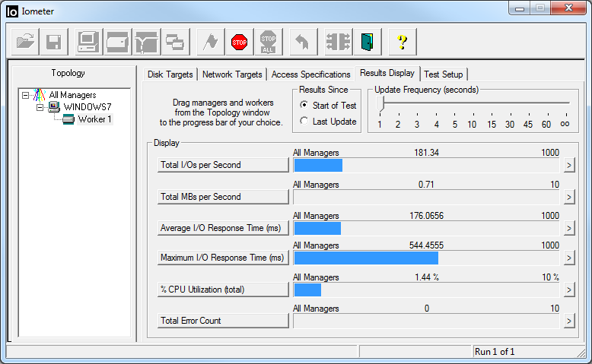Open test configuration file icon
Viewport: 592px width, 364px height.
(25, 42)
